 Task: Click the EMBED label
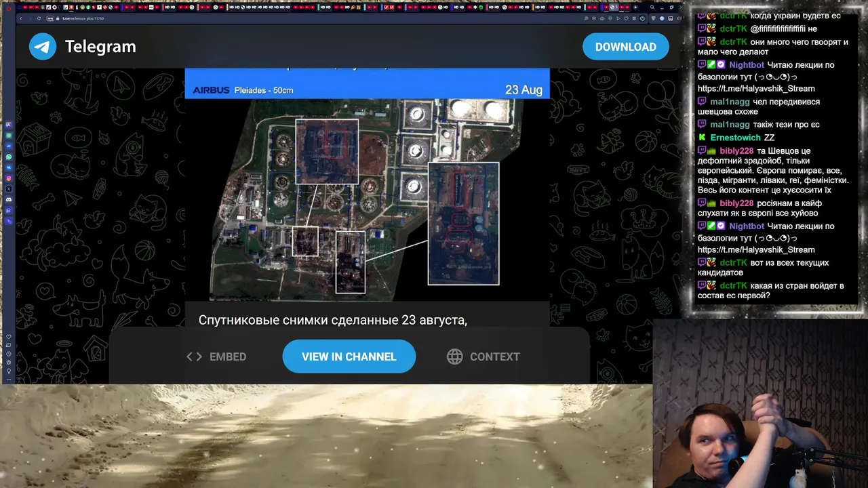(228, 357)
